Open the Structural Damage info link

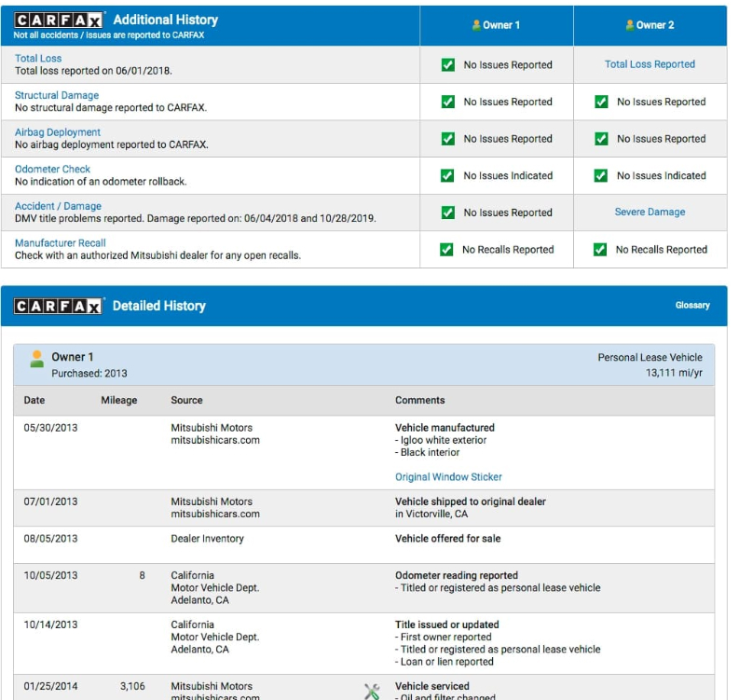pos(56,95)
